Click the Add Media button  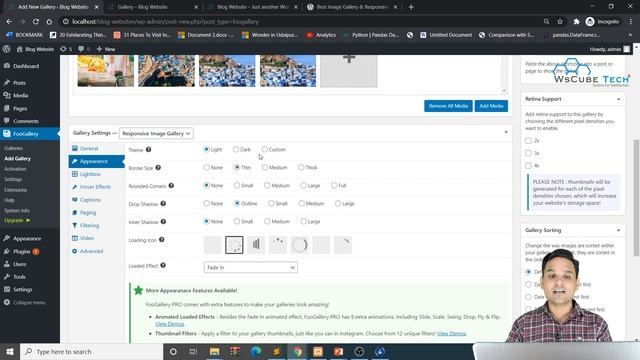(x=491, y=106)
